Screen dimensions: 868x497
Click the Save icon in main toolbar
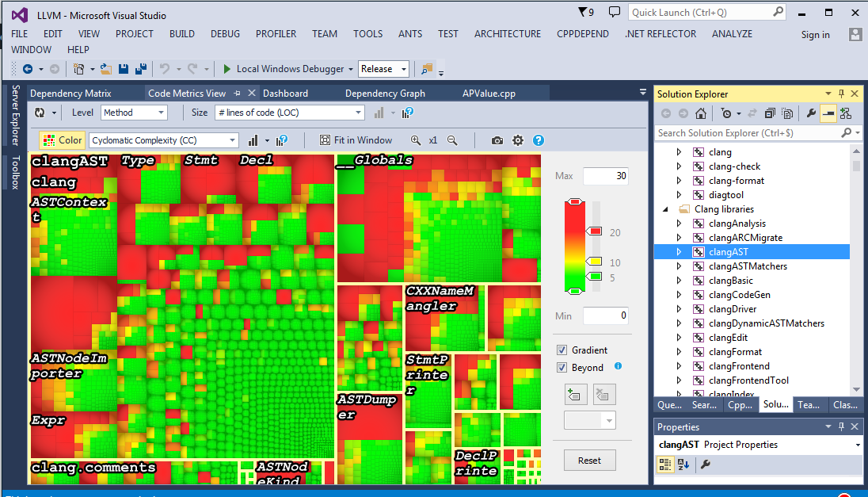click(x=124, y=69)
